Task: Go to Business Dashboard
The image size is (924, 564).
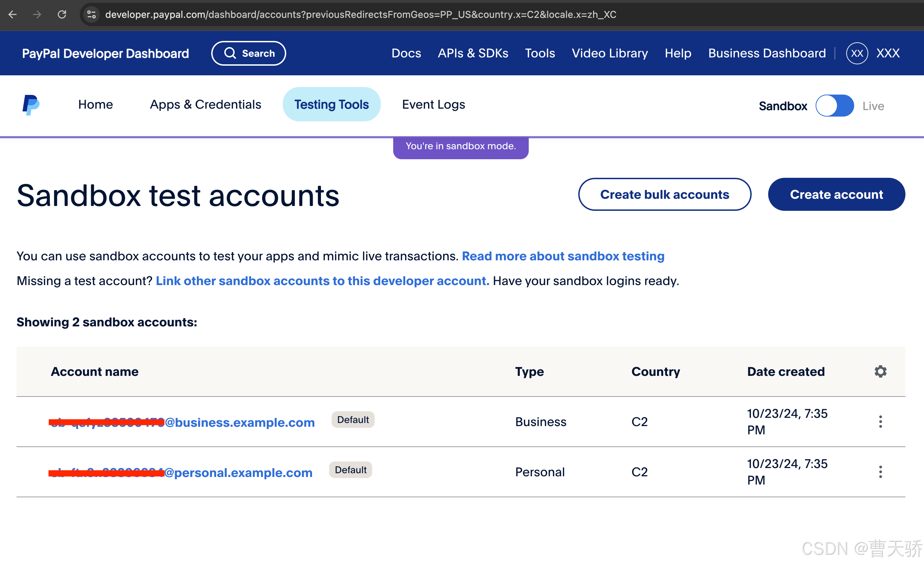Action: pos(767,53)
